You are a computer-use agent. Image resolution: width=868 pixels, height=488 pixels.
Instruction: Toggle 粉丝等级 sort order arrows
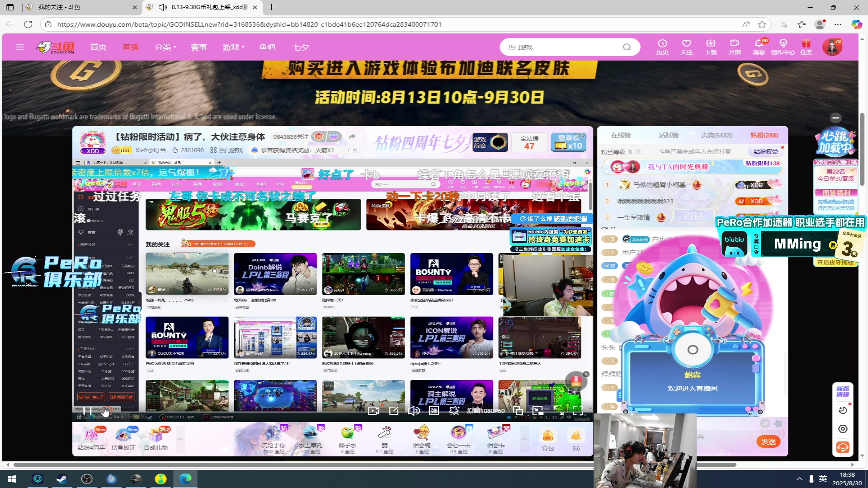click(x=630, y=152)
